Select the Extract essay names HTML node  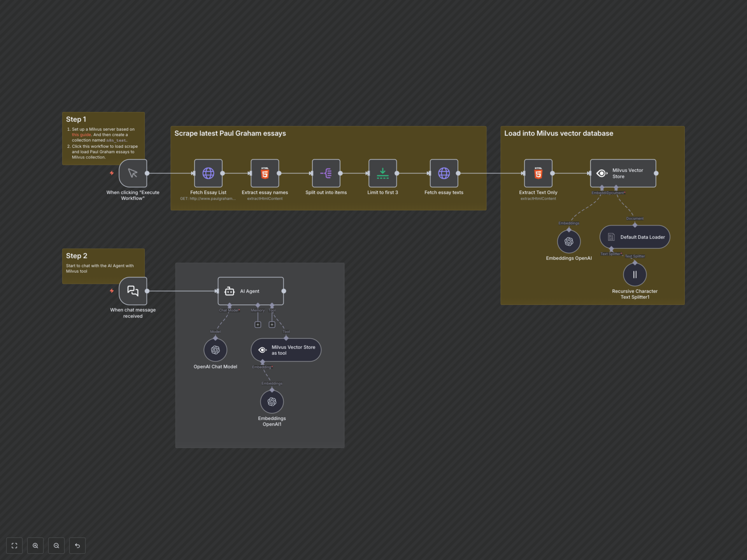[x=265, y=173]
